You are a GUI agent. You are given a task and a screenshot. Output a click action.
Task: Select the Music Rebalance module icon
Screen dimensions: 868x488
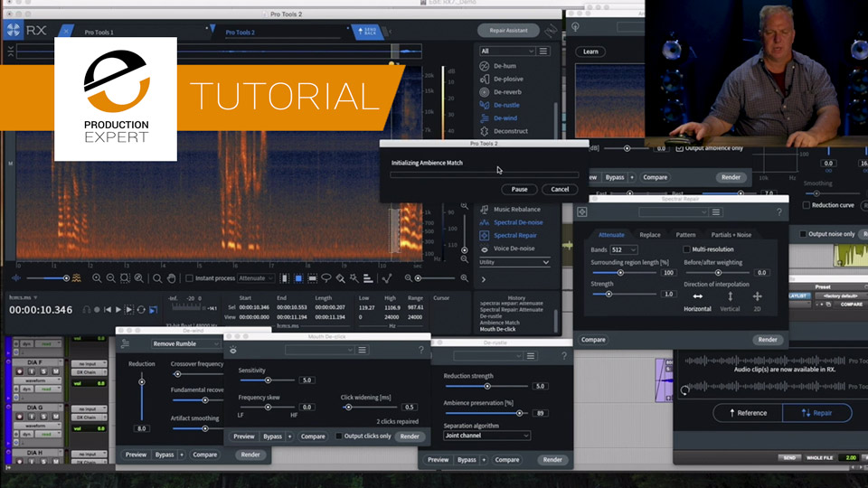click(x=485, y=209)
